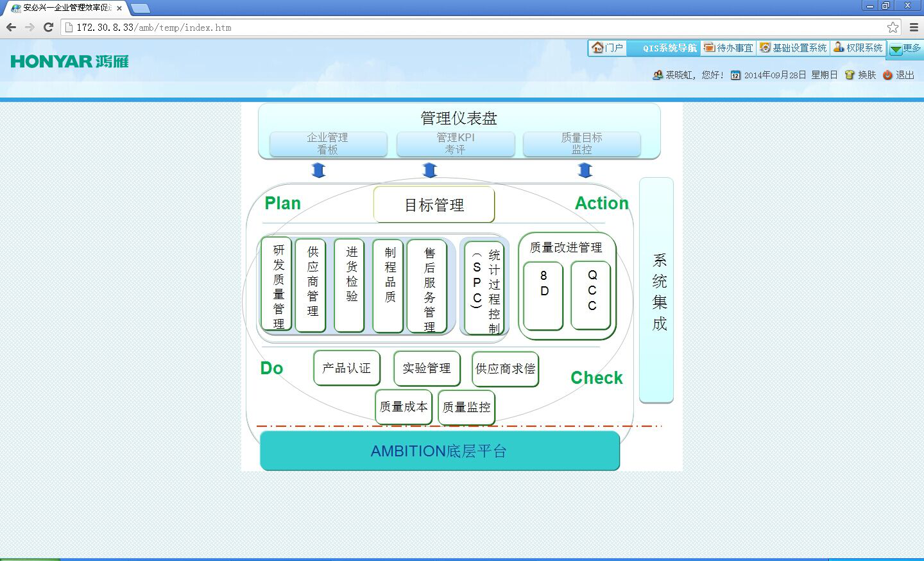Open the 管理KPI考评 button
Viewport: 924px width, 561px height.
click(x=455, y=144)
